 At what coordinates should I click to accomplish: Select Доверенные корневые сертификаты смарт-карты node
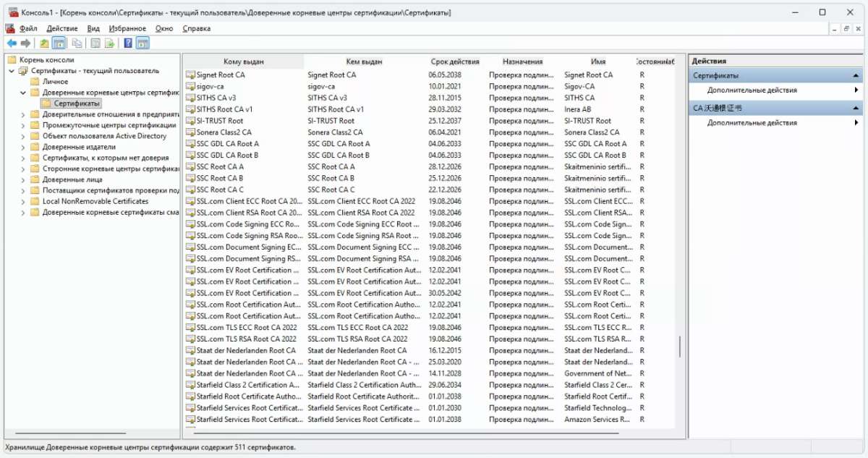pos(111,212)
